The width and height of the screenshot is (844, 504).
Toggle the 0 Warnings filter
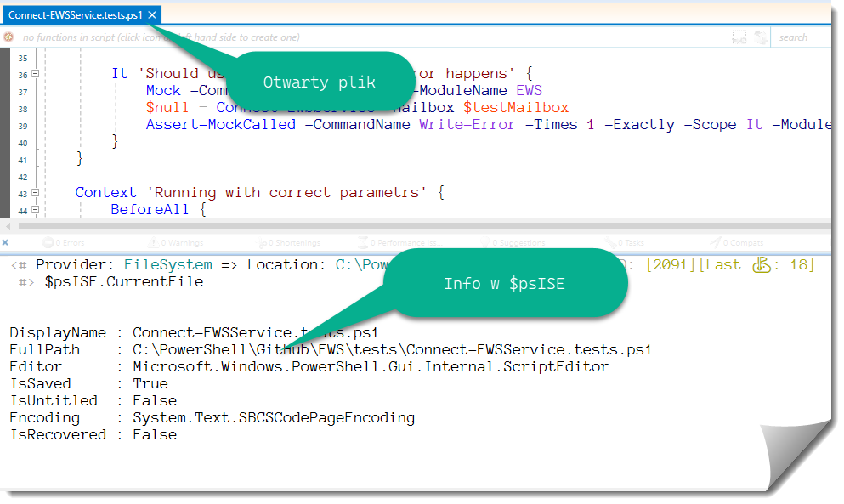[175, 243]
